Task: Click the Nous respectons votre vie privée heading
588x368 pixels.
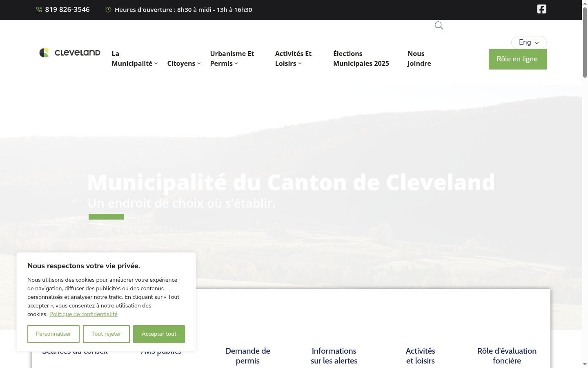Action: click(x=84, y=266)
